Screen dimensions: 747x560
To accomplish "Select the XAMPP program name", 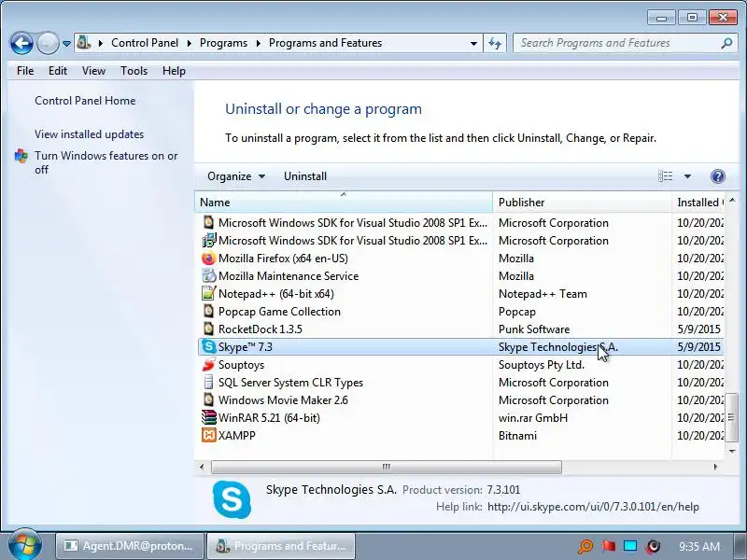I will (x=237, y=435).
